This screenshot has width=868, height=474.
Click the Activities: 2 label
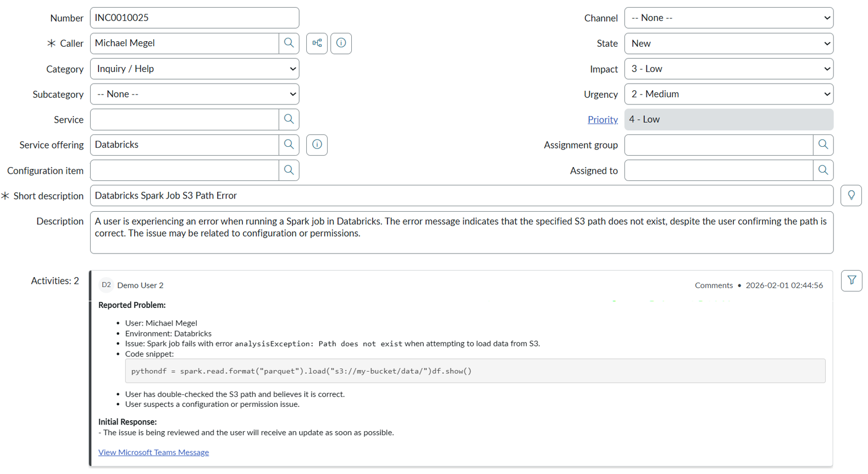tap(55, 281)
